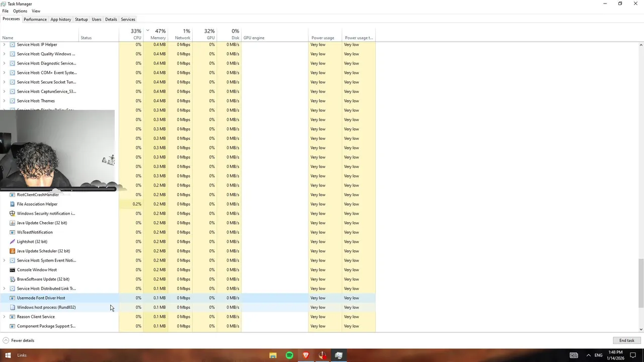Click the WsToastNotification process icon
644x362 pixels.
(x=13, y=232)
